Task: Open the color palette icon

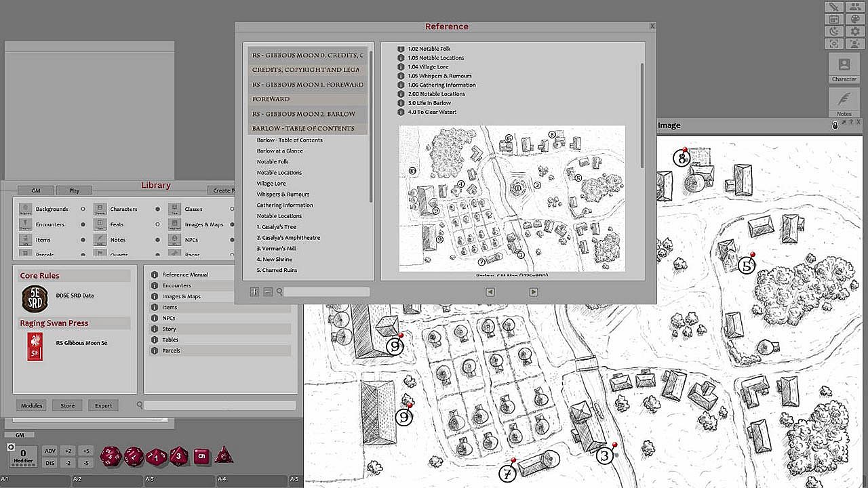Action: 854,19
